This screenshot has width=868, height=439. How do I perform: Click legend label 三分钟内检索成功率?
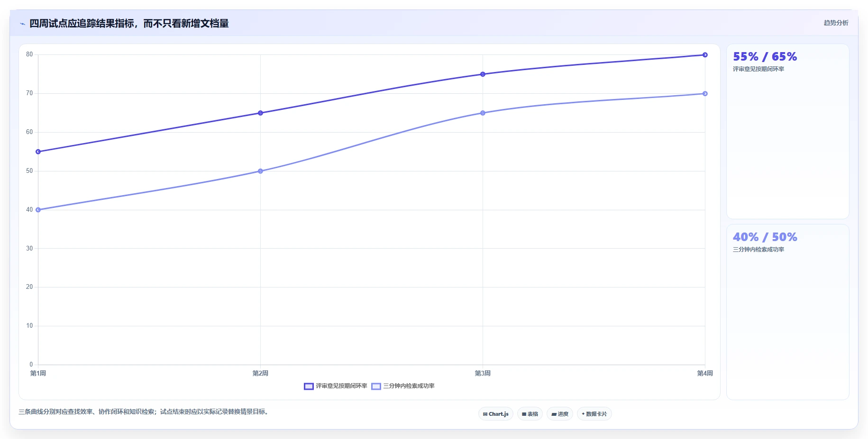(409, 386)
